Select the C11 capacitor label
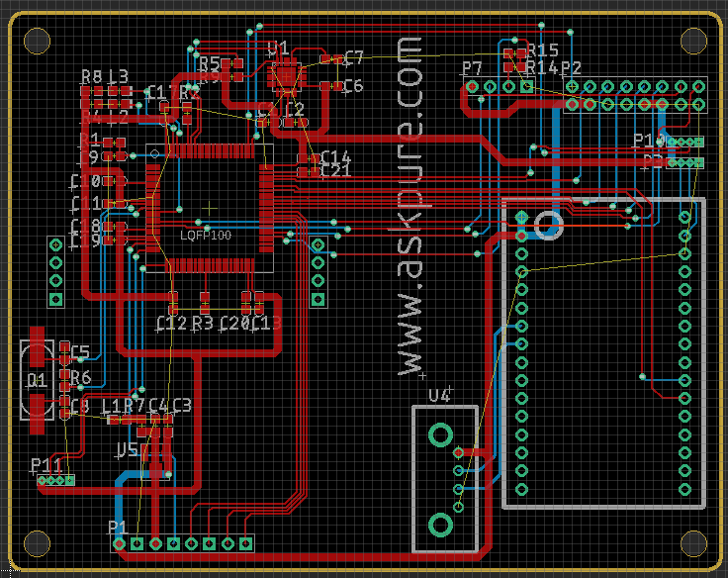 [x=85, y=204]
